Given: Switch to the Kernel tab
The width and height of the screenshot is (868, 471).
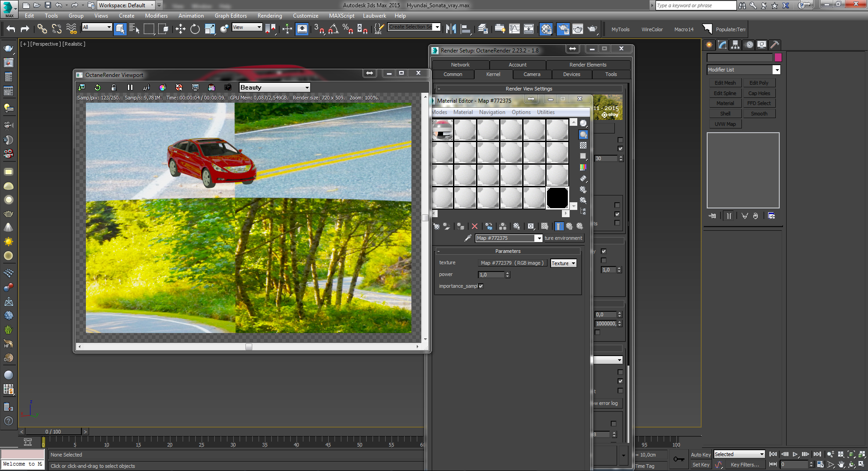Looking at the screenshot, I should click(x=493, y=74).
